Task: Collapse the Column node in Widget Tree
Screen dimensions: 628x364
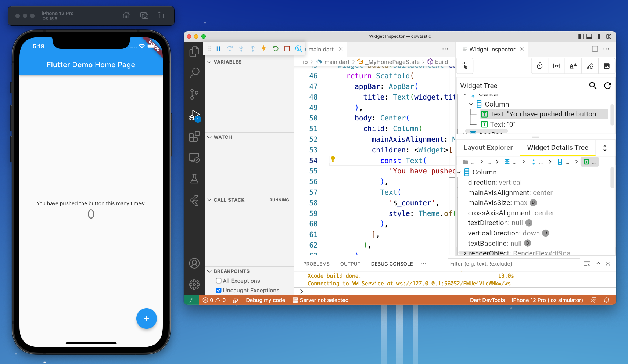Action: 471,104
